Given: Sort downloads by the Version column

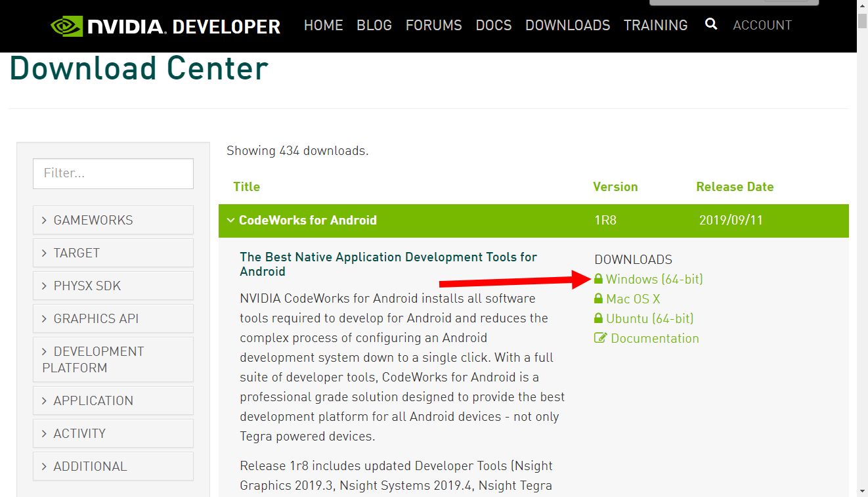Looking at the screenshot, I should [x=615, y=186].
